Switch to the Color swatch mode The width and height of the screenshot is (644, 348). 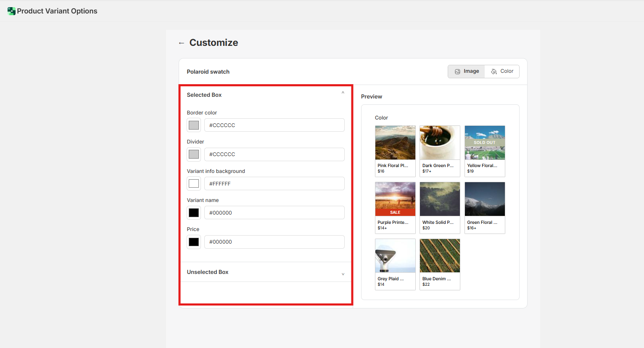coord(502,72)
